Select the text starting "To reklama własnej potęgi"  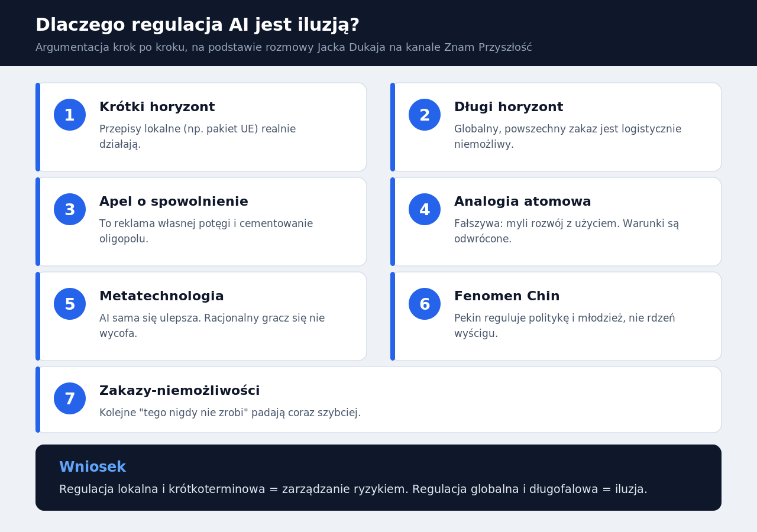[206, 231]
